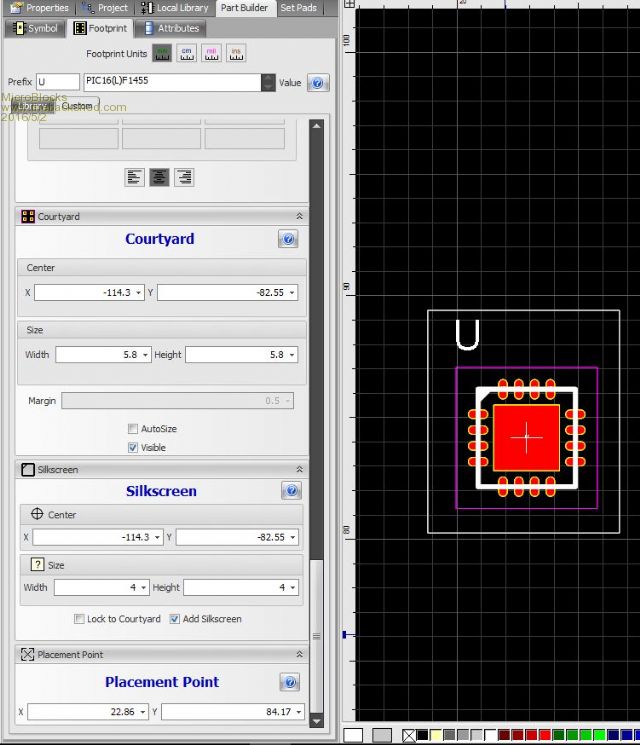Open the Set Pads tab
640x745 pixels.
[298, 8]
